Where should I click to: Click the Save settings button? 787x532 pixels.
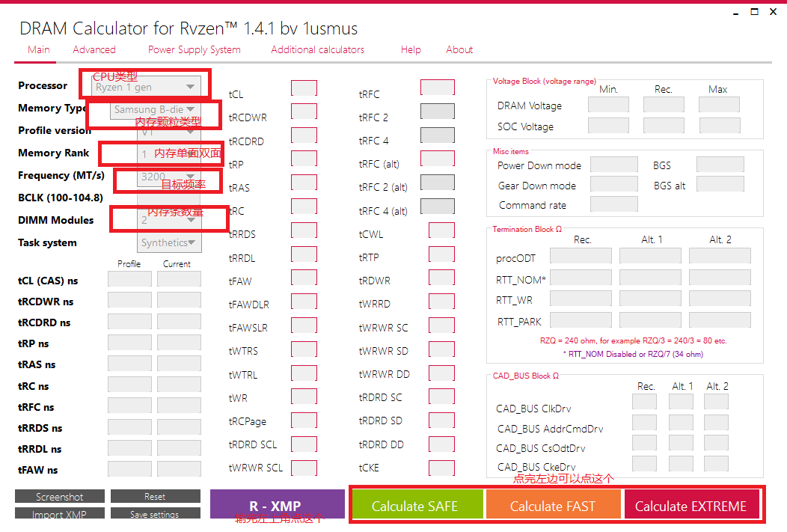(155, 514)
